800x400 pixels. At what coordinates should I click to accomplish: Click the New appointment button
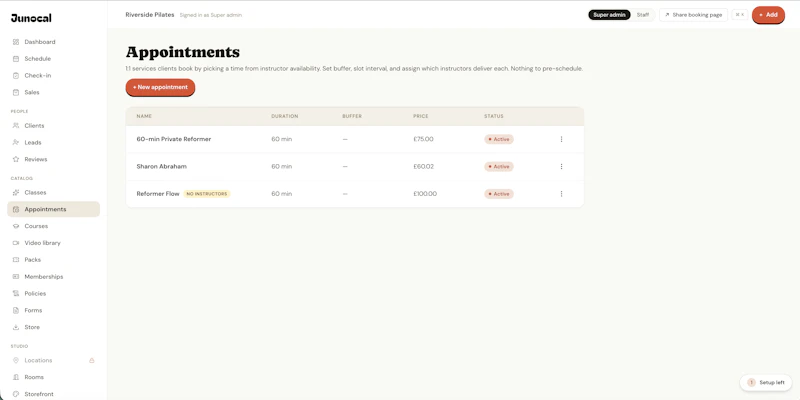(160, 87)
